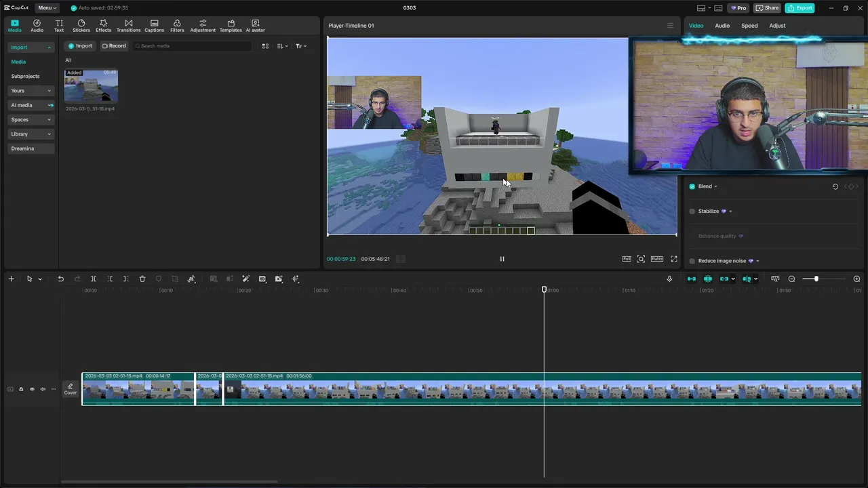Image resolution: width=868 pixels, height=488 pixels.
Task: Open the Filters panel
Action: point(177,26)
